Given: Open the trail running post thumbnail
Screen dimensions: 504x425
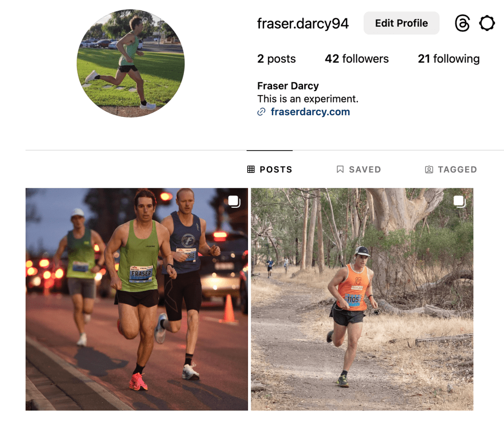Looking at the screenshot, I should [362, 299].
